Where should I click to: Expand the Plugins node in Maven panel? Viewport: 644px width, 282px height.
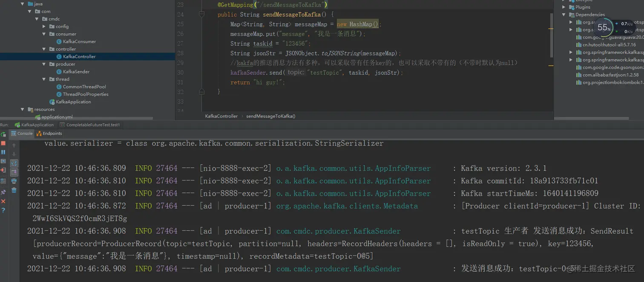click(x=564, y=7)
